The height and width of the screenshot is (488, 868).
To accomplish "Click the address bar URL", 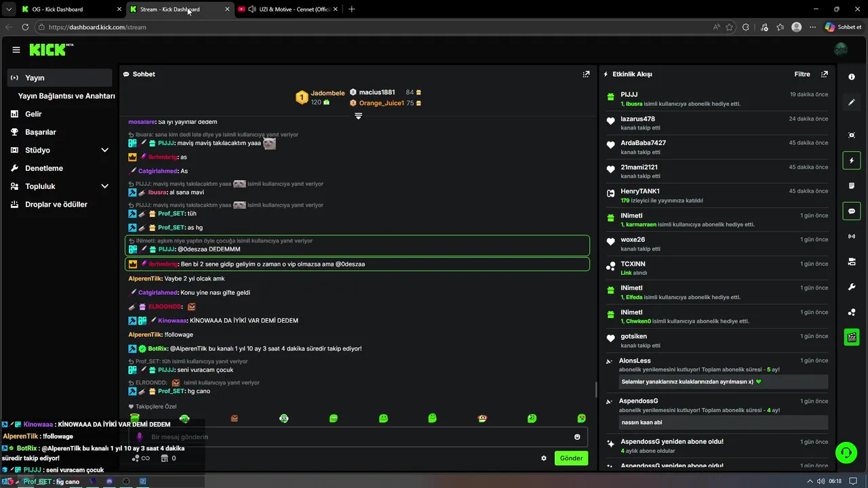I will coord(97,27).
